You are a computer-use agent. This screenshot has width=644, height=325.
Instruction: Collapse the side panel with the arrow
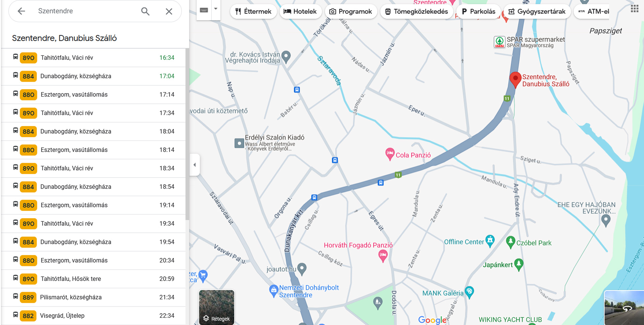point(195,165)
